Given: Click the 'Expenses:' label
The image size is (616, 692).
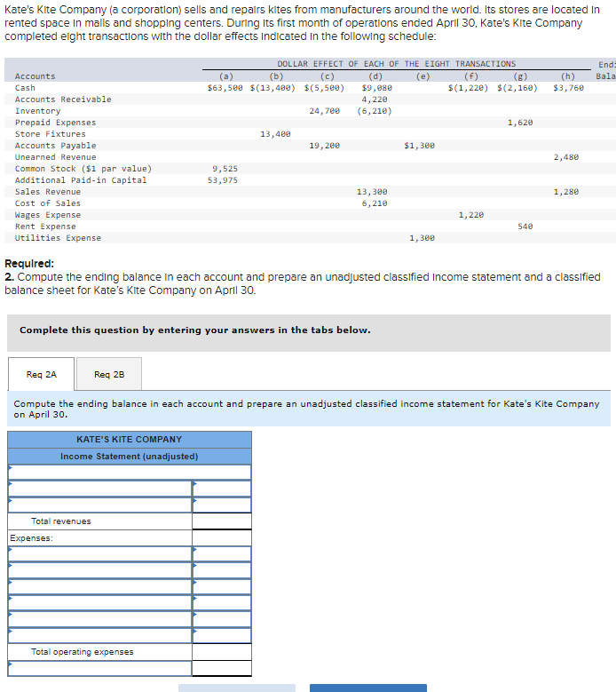Looking at the screenshot, I should pos(31,538).
